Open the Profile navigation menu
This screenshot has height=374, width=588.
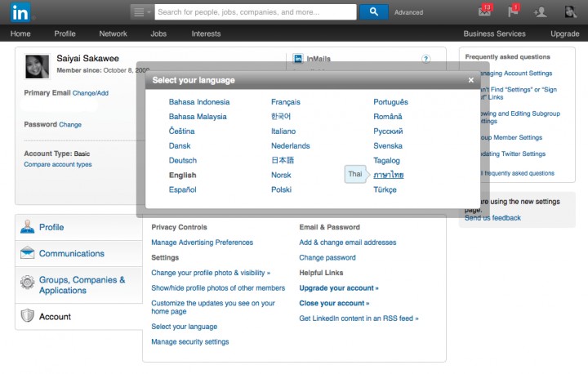(x=65, y=33)
